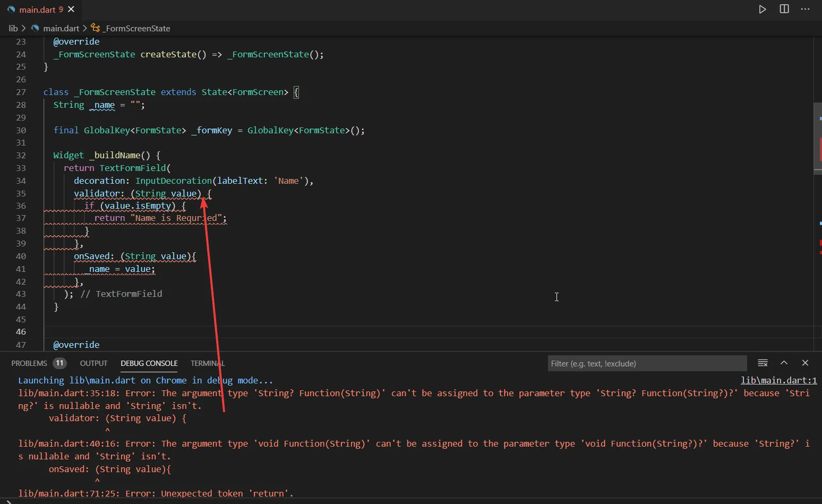This screenshot has width=822, height=504.
Task: Select the Debug Console tab
Action: click(149, 363)
